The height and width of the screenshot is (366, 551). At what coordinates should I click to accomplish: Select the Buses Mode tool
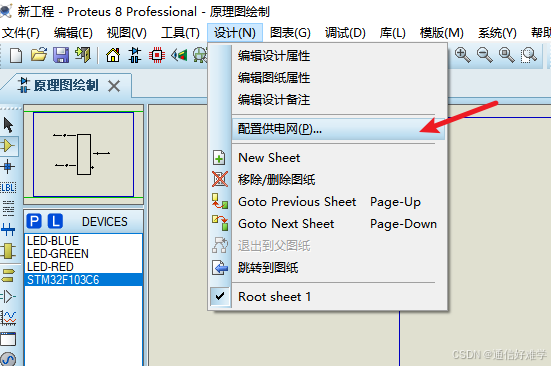(x=8, y=230)
